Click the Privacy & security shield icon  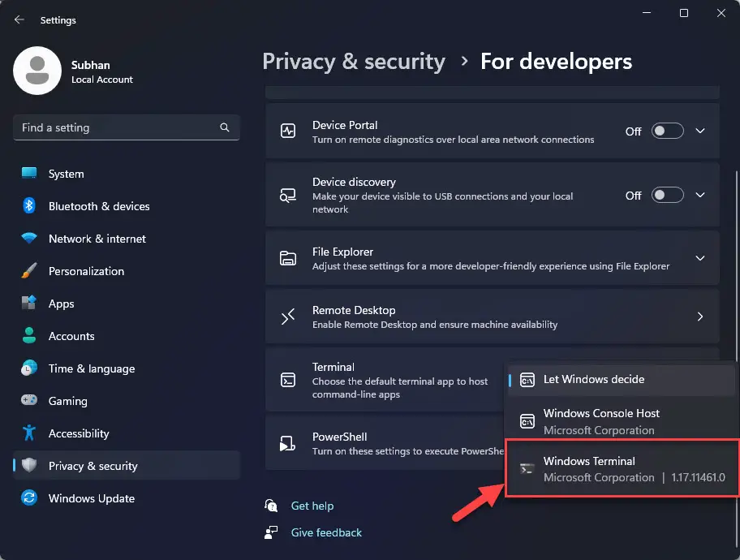point(29,466)
